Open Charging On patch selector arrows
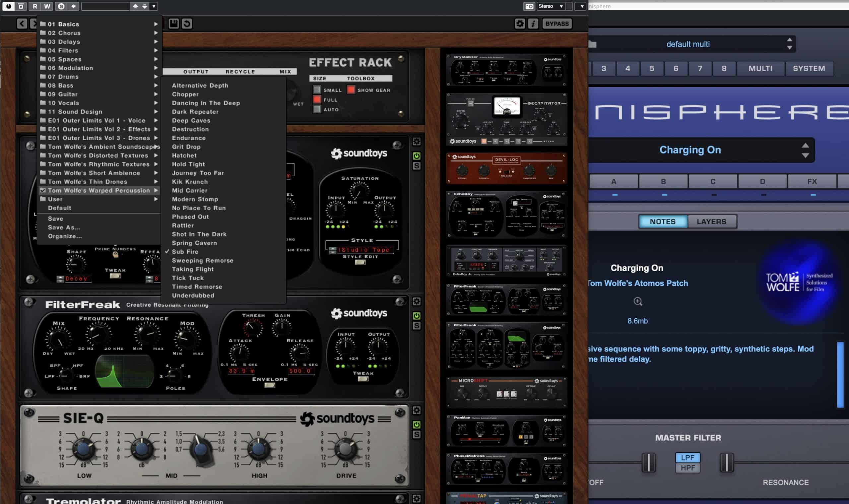The width and height of the screenshot is (849, 504). tap(805, 150)
